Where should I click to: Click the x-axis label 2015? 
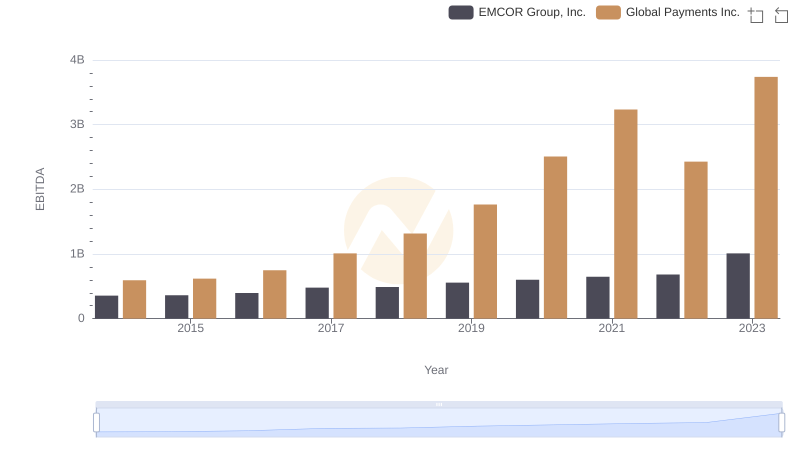point(190,328)
